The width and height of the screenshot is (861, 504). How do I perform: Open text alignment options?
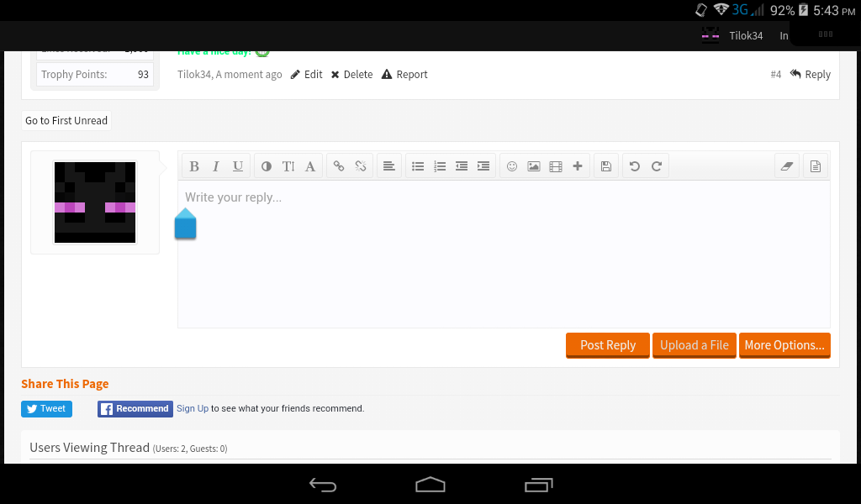(388, 166)
